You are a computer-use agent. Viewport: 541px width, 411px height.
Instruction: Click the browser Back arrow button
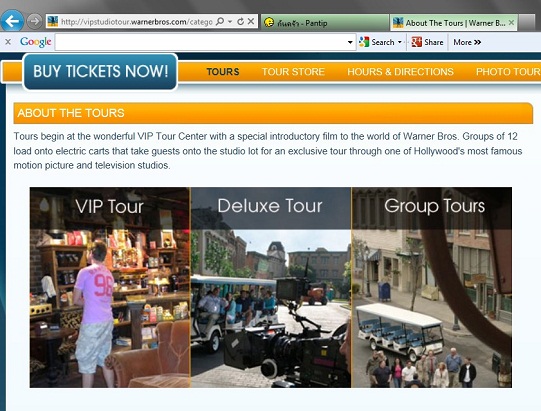(12, 21)
